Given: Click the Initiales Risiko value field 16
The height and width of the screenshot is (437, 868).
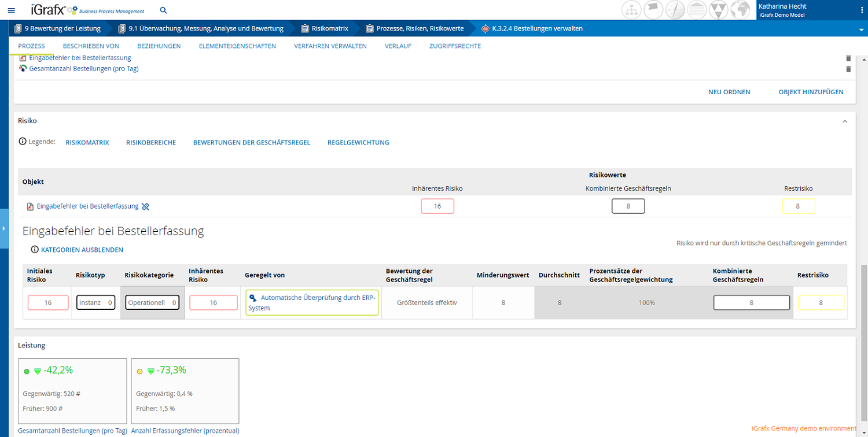Looking at the screenshot, I should [x=48, y=302].
